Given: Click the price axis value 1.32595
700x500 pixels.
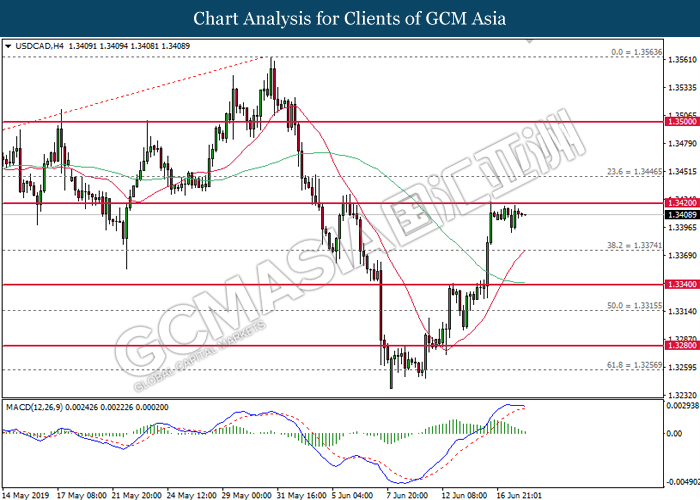Looking at the screenshot, I should click(682, 368).
